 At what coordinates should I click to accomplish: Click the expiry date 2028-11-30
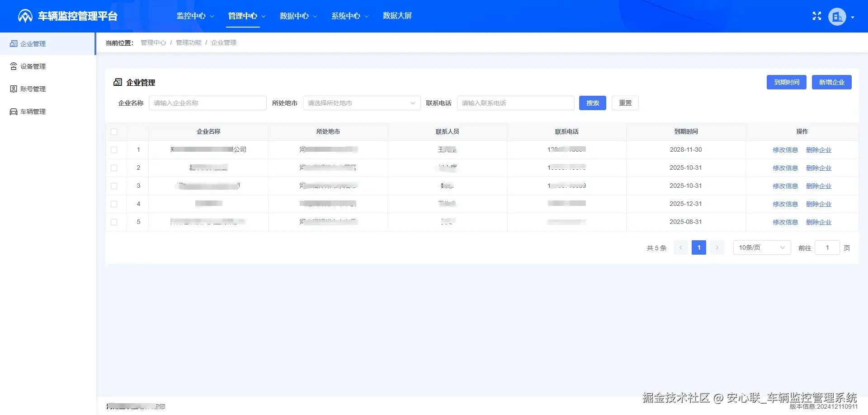tap(686, 149)
